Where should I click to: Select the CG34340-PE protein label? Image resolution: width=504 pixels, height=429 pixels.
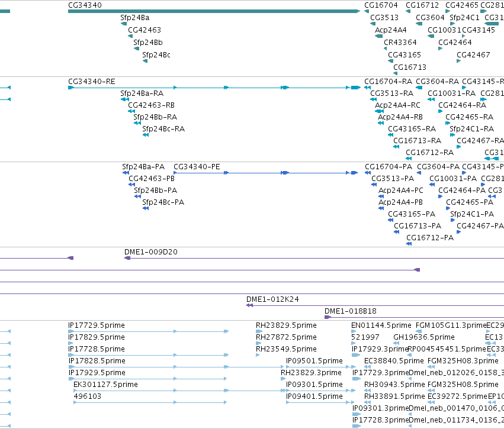tap(197, 167)
